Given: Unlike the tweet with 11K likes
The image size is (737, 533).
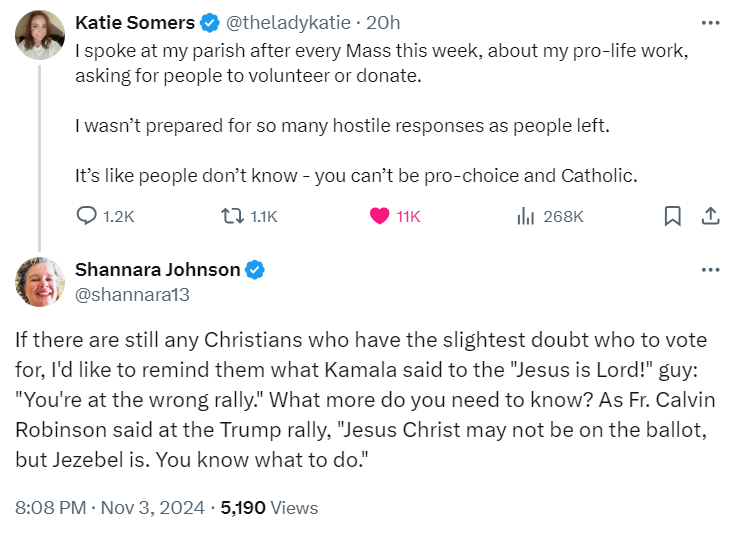Looking at the screenshot, I should coord(380,215).
